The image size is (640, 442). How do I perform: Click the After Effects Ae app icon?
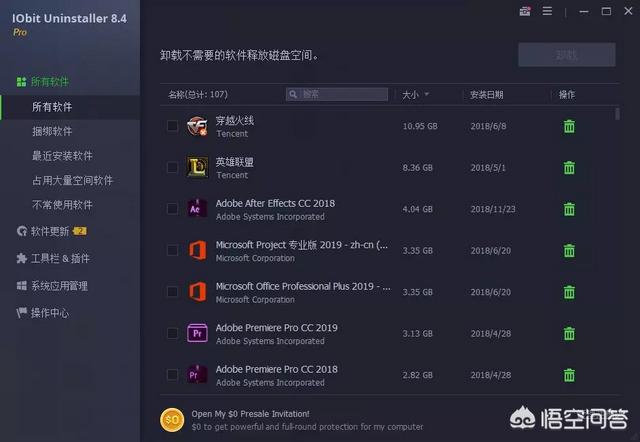tap(197, 209)
